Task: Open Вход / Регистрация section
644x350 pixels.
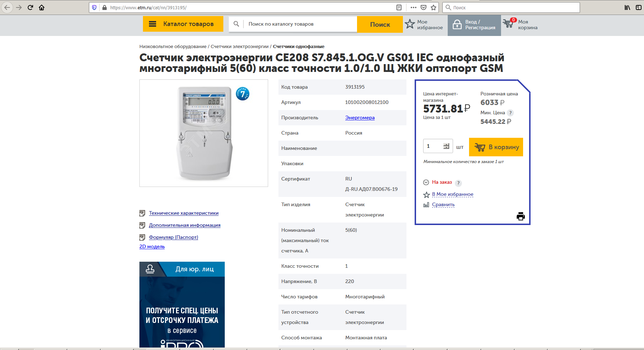Action: pyautogui.click(x=474, y=25)
